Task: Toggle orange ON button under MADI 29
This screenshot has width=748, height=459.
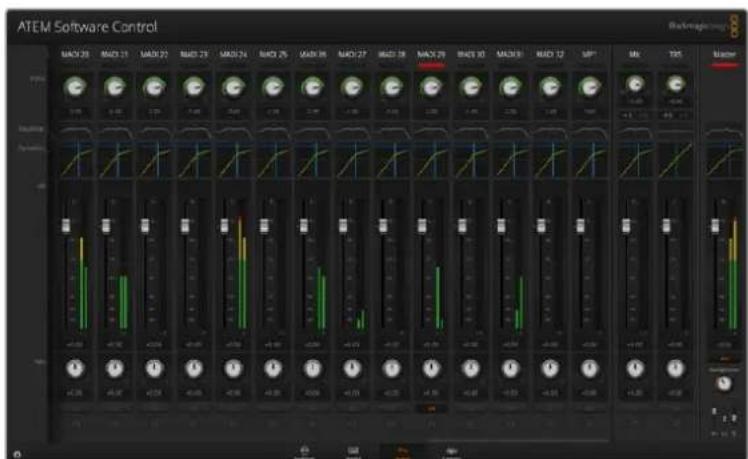Action: pos(431,409)
